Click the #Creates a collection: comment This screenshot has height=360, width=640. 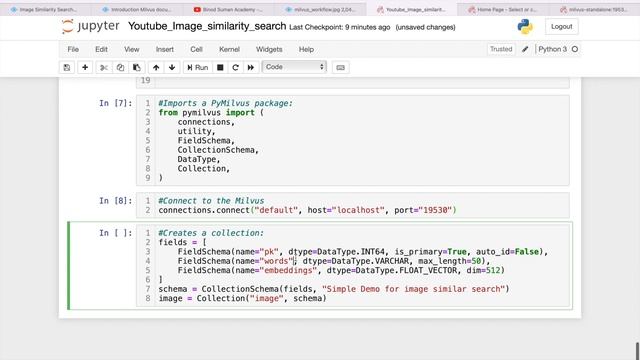coord(211,233)
